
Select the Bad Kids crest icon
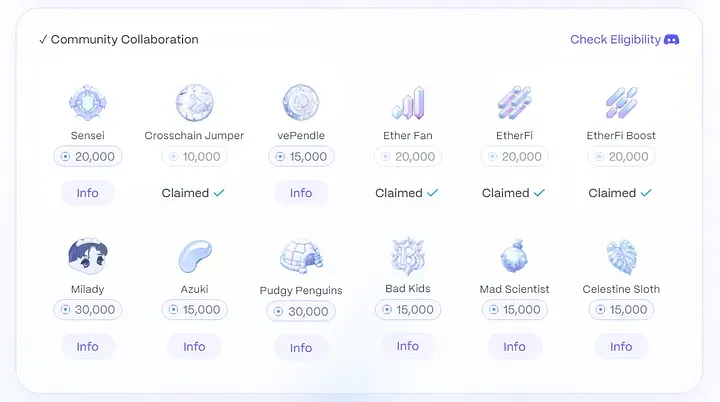(x=408, y=256)
